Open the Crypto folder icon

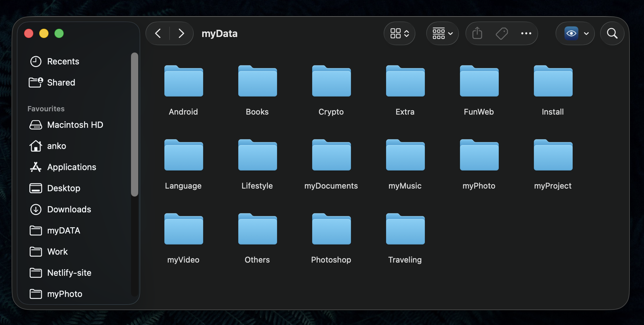pyautogui.click(x=331, y=82)
